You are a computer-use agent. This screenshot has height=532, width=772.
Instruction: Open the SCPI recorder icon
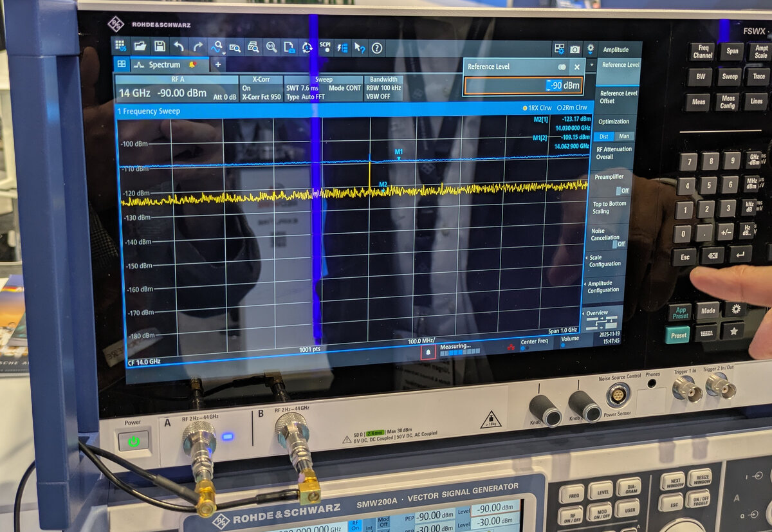(325, 47)
